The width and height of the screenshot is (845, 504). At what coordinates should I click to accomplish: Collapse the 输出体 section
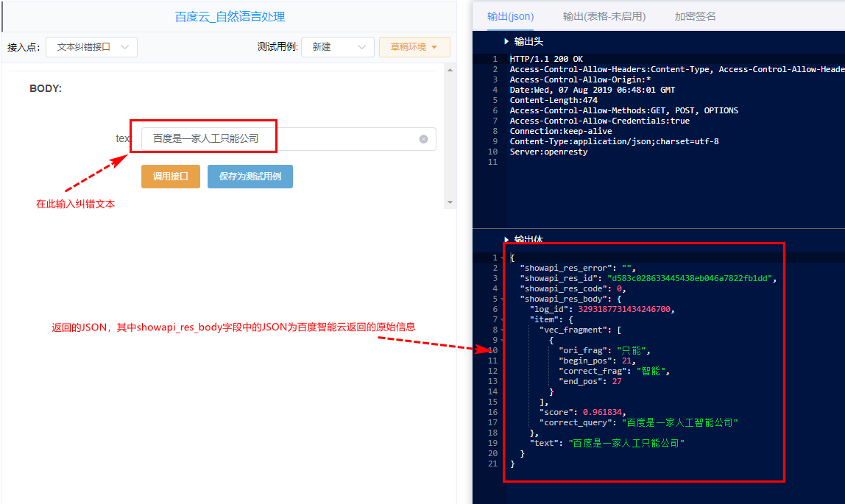click(506, 239)
